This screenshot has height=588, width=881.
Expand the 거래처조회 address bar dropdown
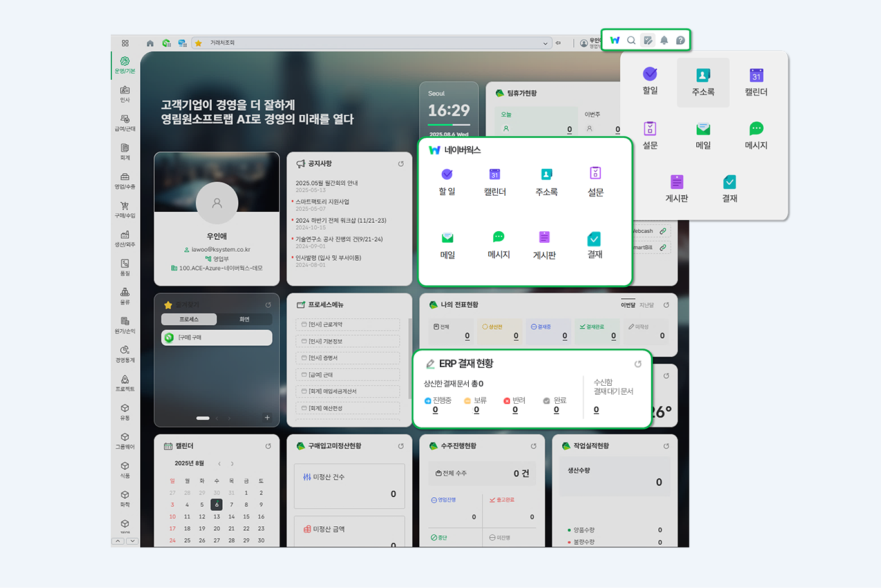click(x=545, y=44)
